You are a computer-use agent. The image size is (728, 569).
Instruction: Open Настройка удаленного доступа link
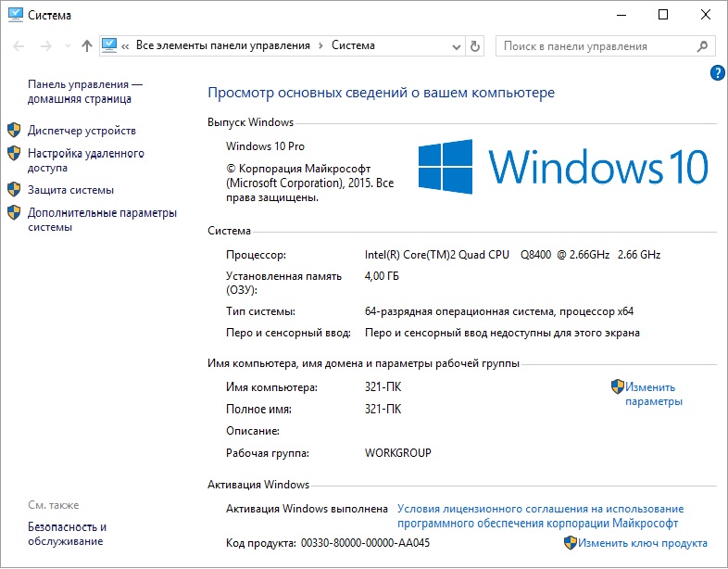(86, 160)
